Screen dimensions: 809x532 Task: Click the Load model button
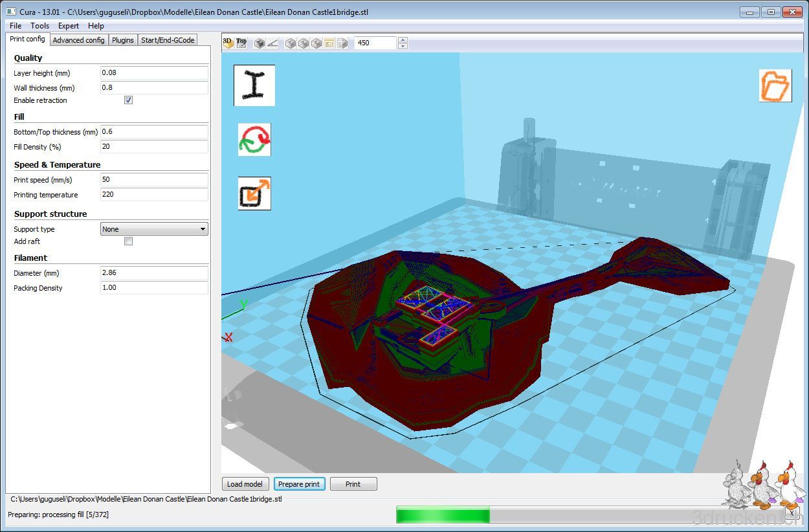pyautogui.click(x=245, y=484)
